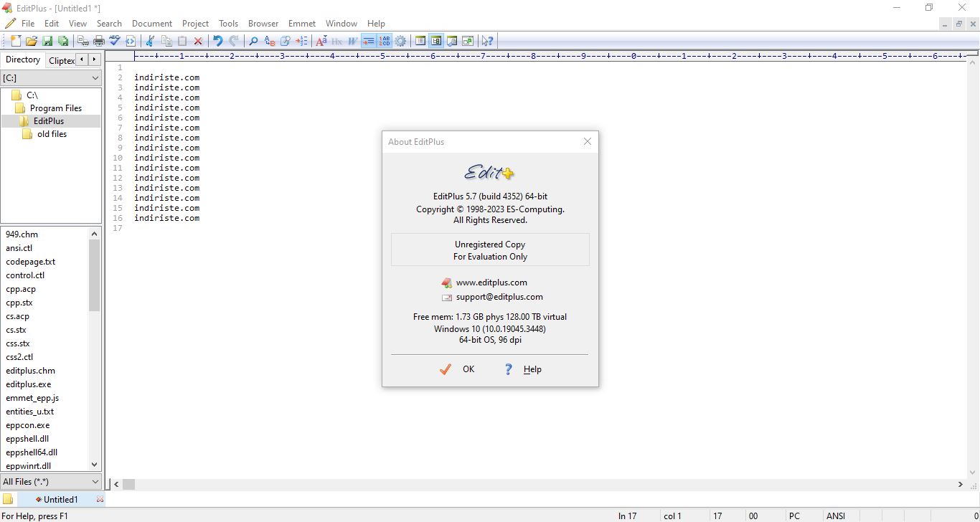Open the Emmet menu
Viewport: 980px width, 522px height.
pos(302,24)
